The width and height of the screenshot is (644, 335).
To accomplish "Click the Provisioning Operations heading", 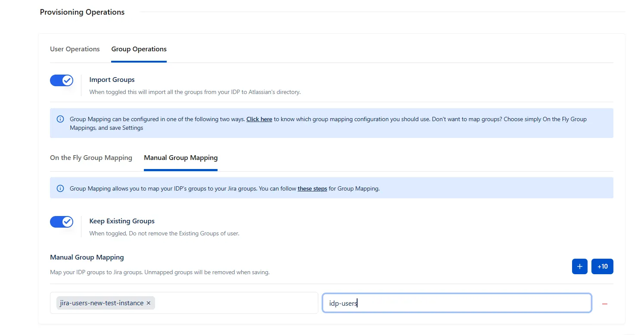I will tap(82, 12).
